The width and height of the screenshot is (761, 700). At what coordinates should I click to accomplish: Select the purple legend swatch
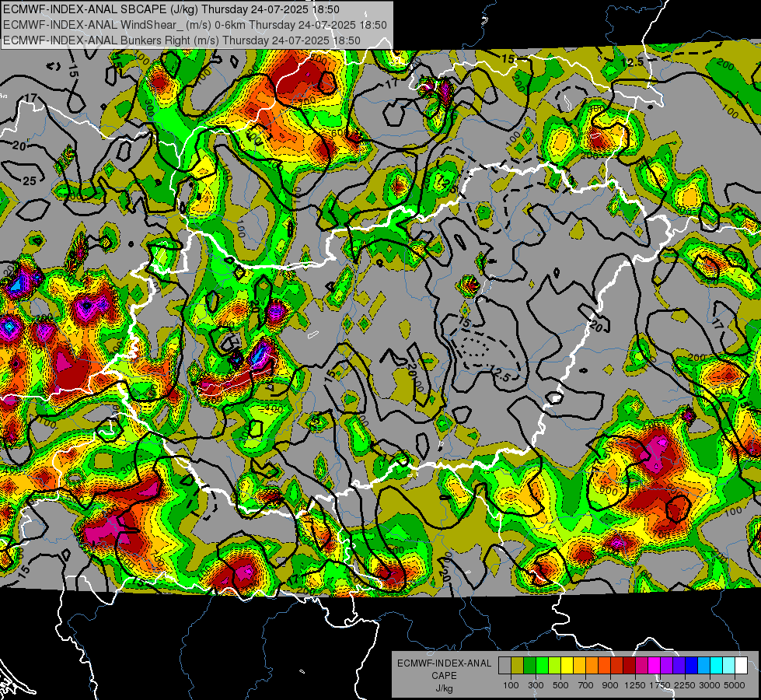667,665
